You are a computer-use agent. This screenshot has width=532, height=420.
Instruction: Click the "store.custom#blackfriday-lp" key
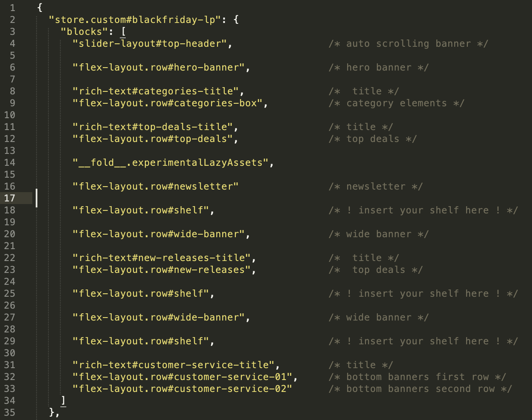click(135, 20)
